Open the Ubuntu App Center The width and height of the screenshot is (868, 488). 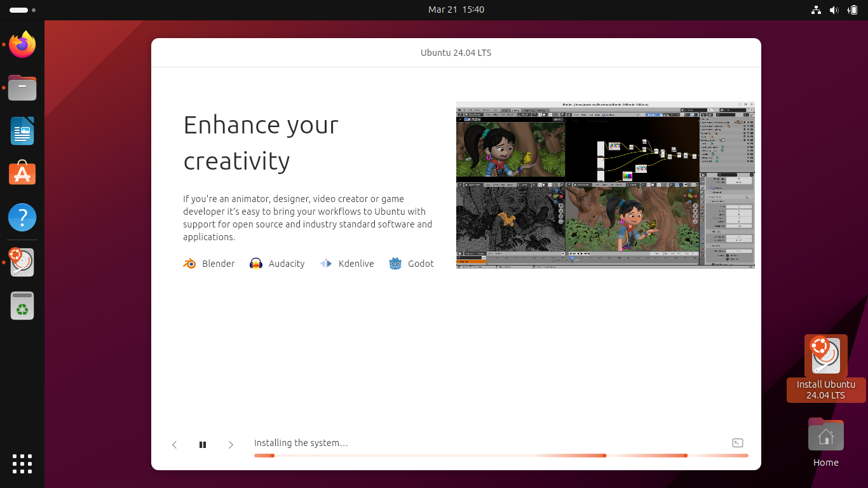click(22, 173)
